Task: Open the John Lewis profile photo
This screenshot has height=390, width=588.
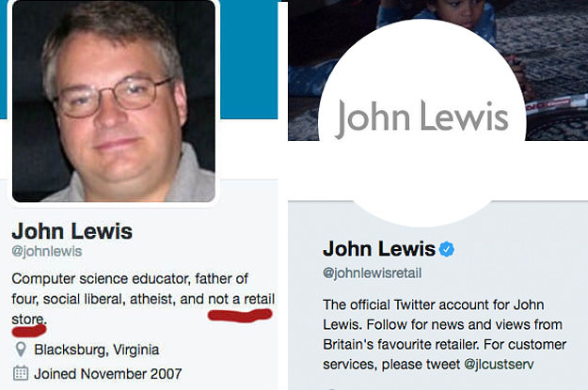Action: tap(114, 101)
